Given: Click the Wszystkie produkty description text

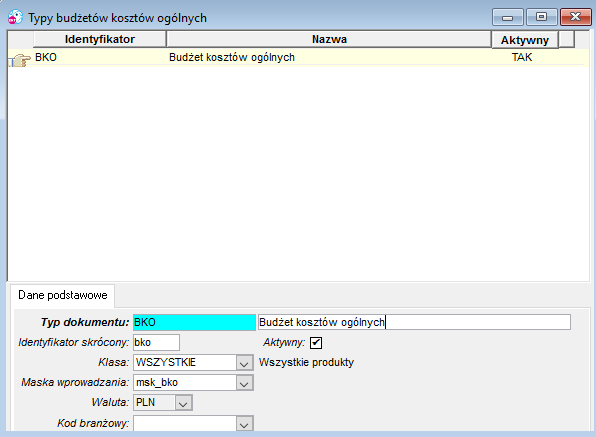Looking at the screenshot, I should [x=306, y=362].
